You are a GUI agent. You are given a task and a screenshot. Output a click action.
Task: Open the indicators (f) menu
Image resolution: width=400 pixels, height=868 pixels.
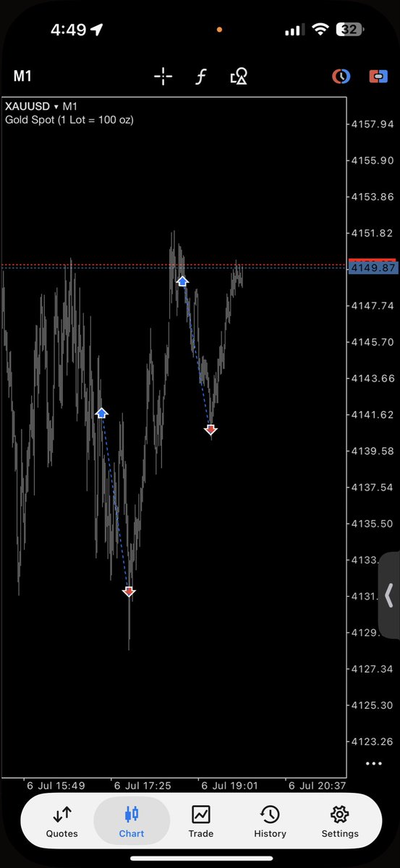click(201, 77)
